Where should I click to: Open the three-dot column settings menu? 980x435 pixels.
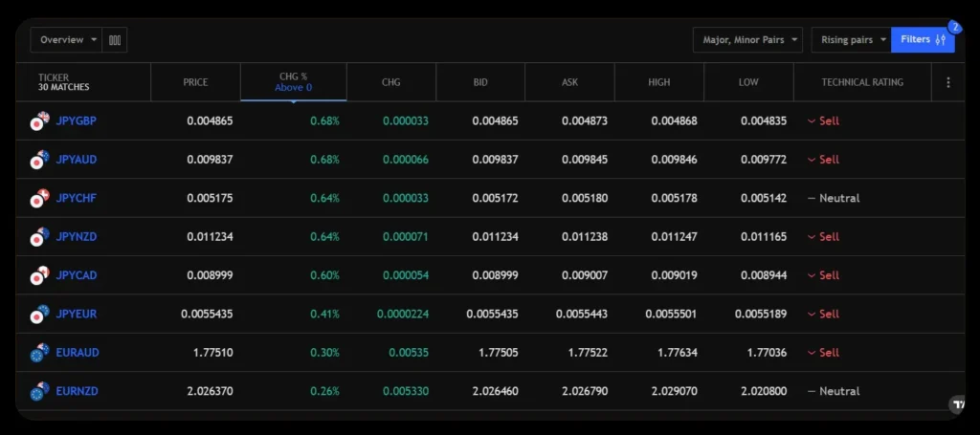(947, 82)
